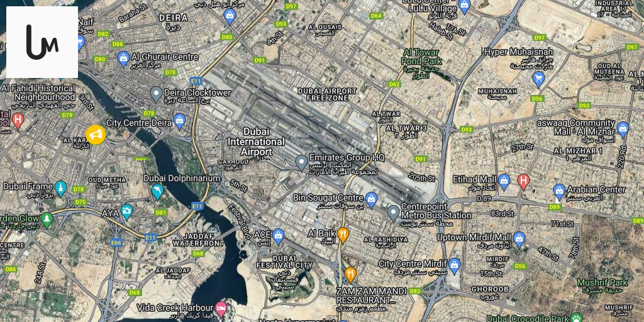Select the Centrepoint Metro Bus Station pin
The image size is (644, 322).
pos(394,213)
